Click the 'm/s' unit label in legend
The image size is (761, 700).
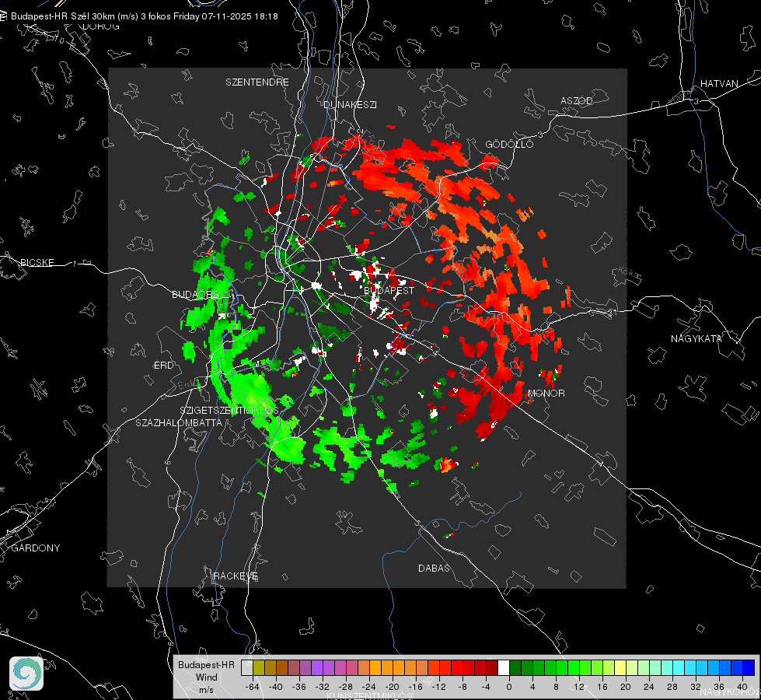click(206, 690)
